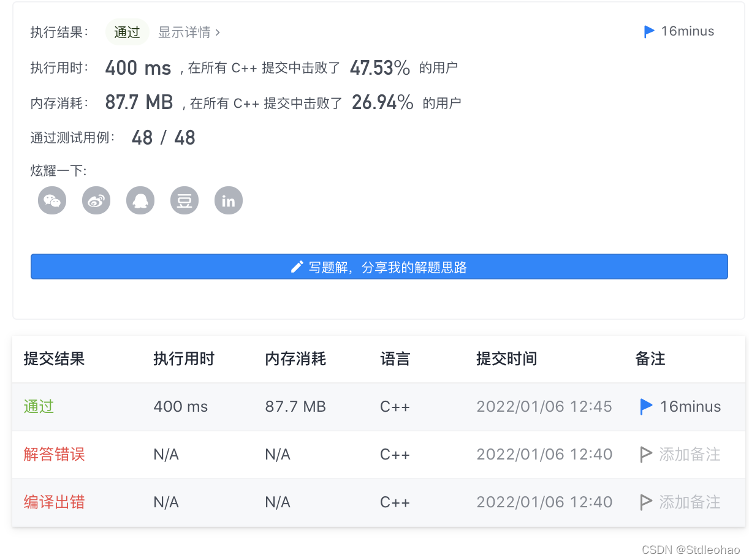Click the 48 / 48 test cases value

point(164,137)
